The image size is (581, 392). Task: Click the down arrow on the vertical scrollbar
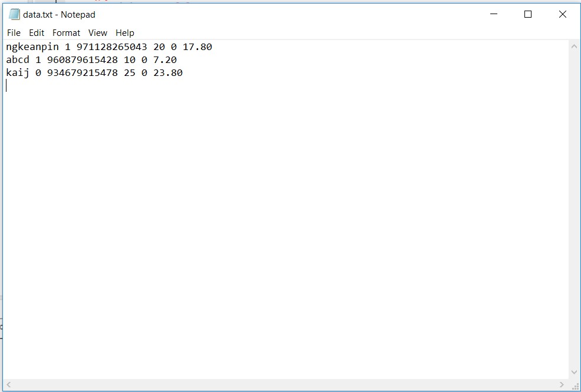[575, 371]
